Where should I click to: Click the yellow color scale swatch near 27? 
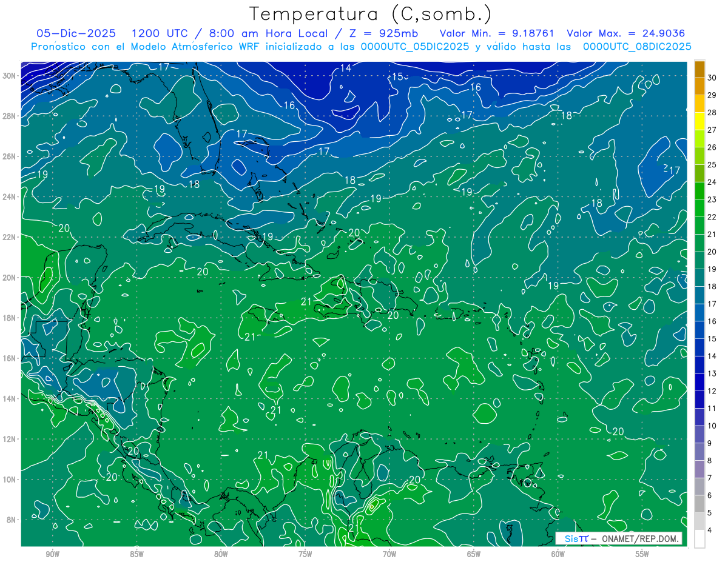[x=699, y=121]
